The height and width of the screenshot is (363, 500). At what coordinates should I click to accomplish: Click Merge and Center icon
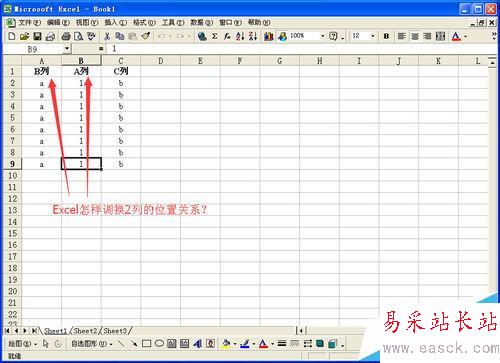pos(440,36)
